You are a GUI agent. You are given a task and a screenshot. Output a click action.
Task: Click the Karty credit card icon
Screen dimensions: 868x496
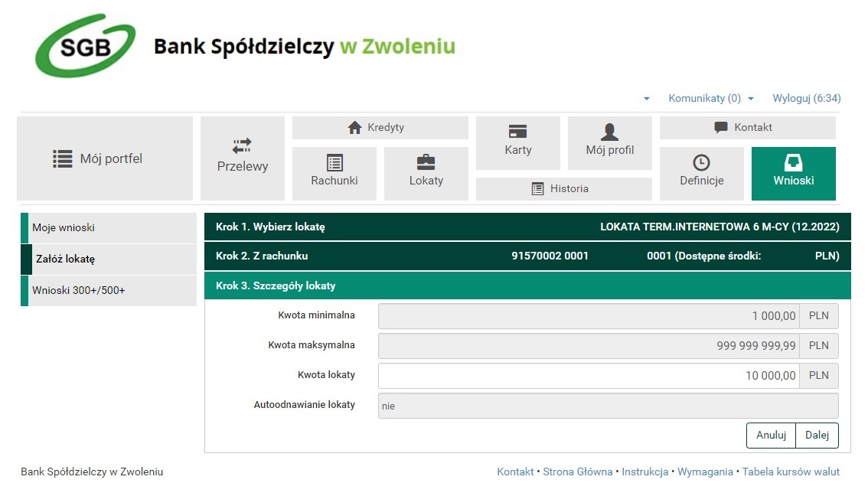click(517, 132)
